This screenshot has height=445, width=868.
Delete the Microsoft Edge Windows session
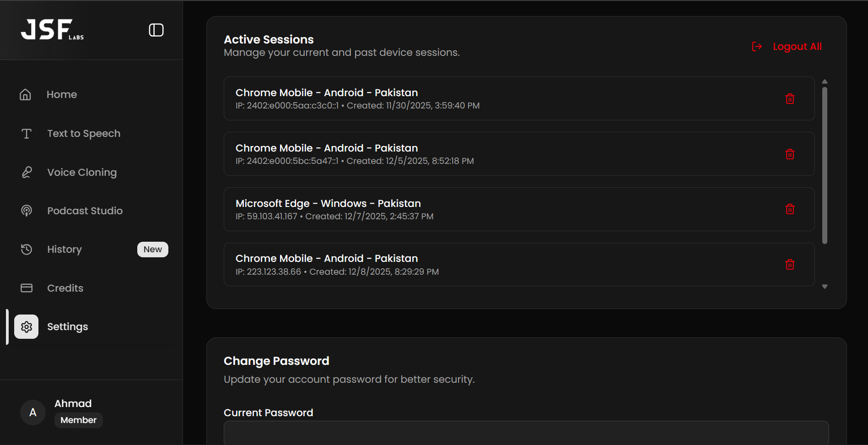coord(790,209)
